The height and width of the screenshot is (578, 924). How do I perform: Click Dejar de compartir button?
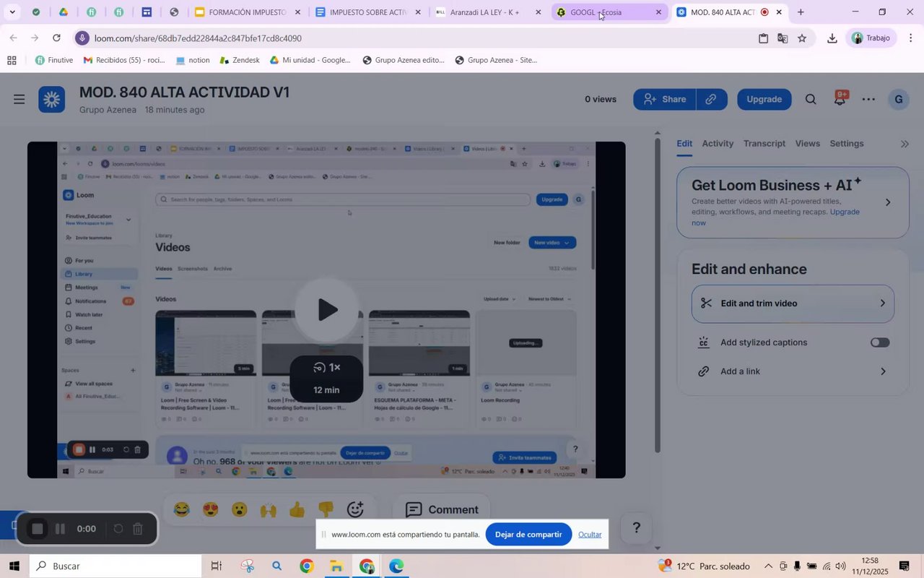tap(528, 535)
